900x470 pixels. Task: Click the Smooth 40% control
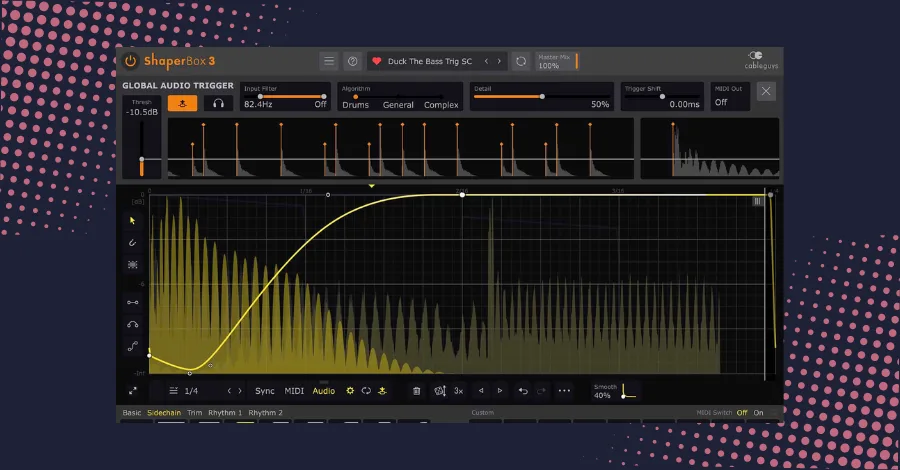[614, 391]
